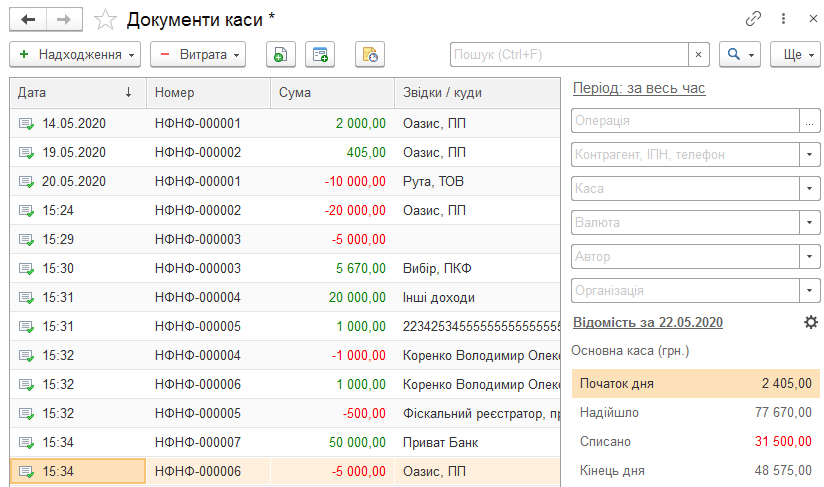The width and height of the screenshot is (824, 487).
Task: Click the create-based-on icon in the toolbar
Action: point(320,55)
